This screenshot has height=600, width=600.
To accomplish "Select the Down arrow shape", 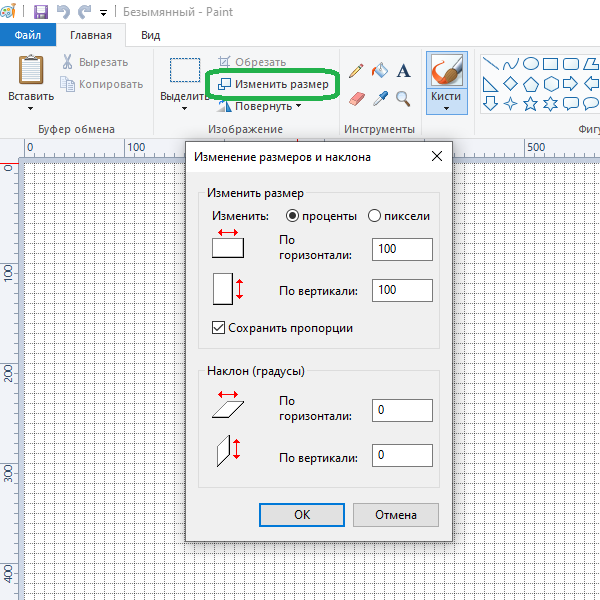I will [490, 104].
